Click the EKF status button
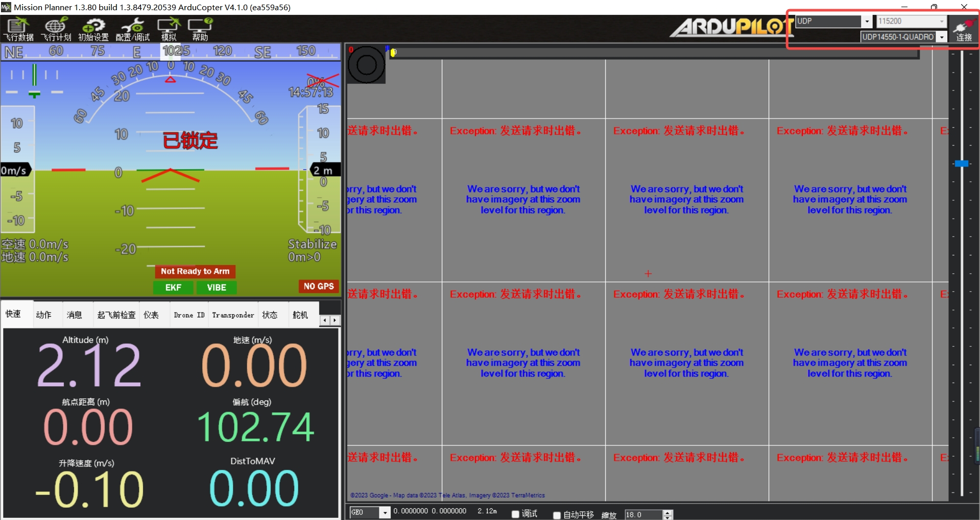Viewport: 980px width, 520px height. tap(173, 288)
